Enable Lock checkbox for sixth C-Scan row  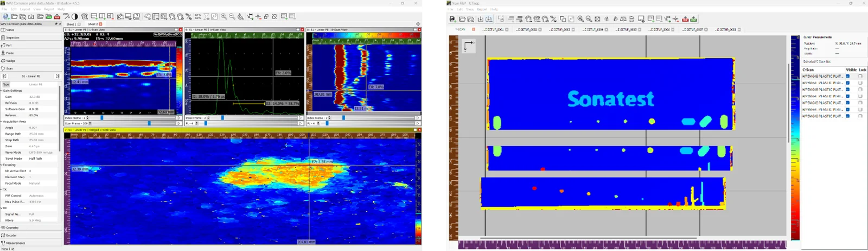860,109
